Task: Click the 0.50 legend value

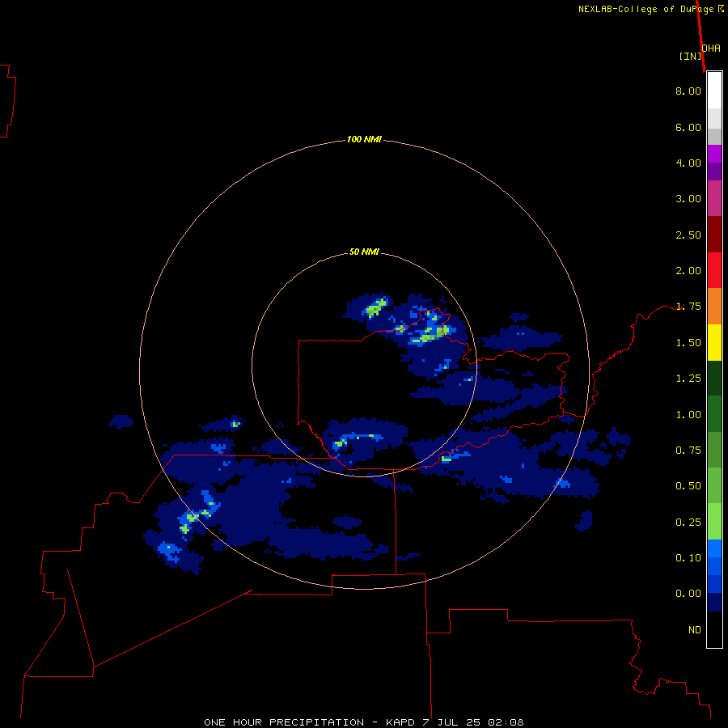Action: point(688,486)
